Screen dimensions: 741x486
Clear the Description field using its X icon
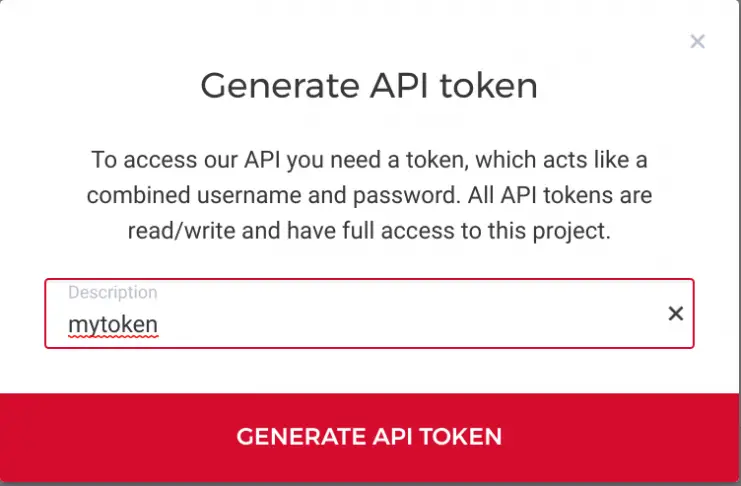click(x=676, y=314)
